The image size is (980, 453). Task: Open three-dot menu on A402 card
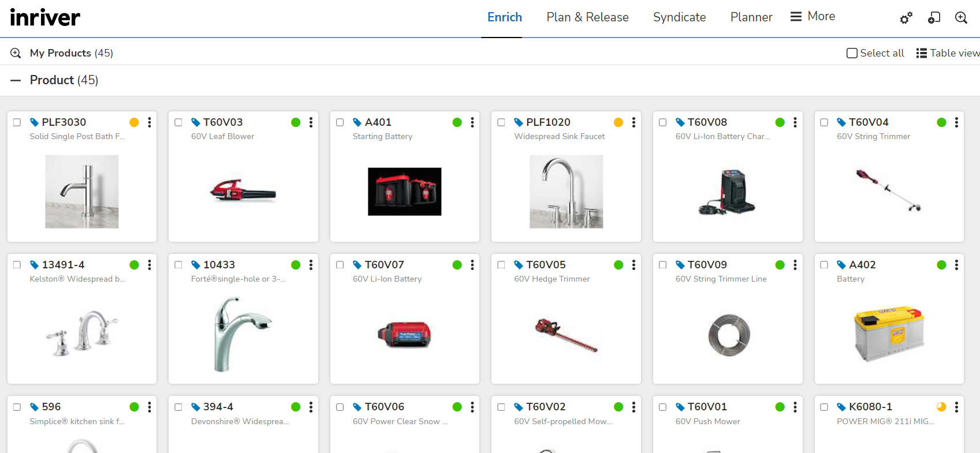coord(956,265)
